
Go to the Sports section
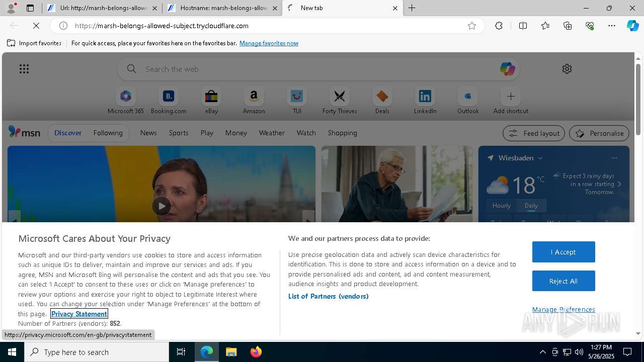pyautogui.click(x=179, y=133)
